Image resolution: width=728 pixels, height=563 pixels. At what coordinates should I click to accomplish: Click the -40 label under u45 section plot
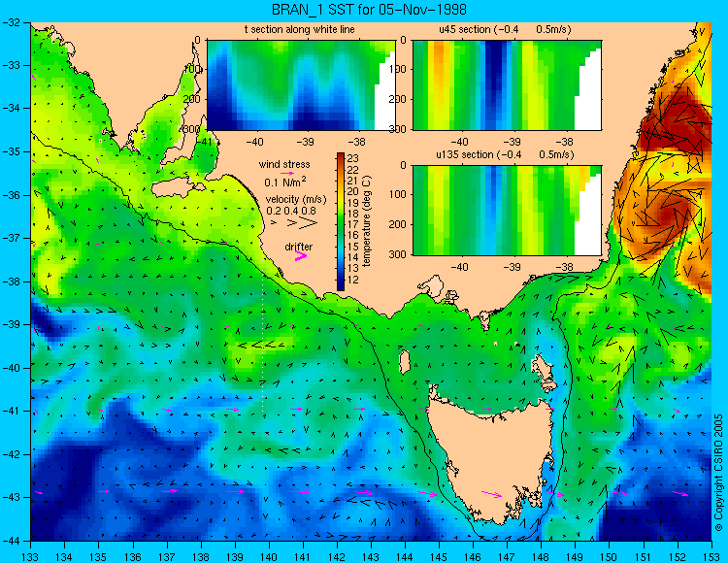(x=459, y=142)
